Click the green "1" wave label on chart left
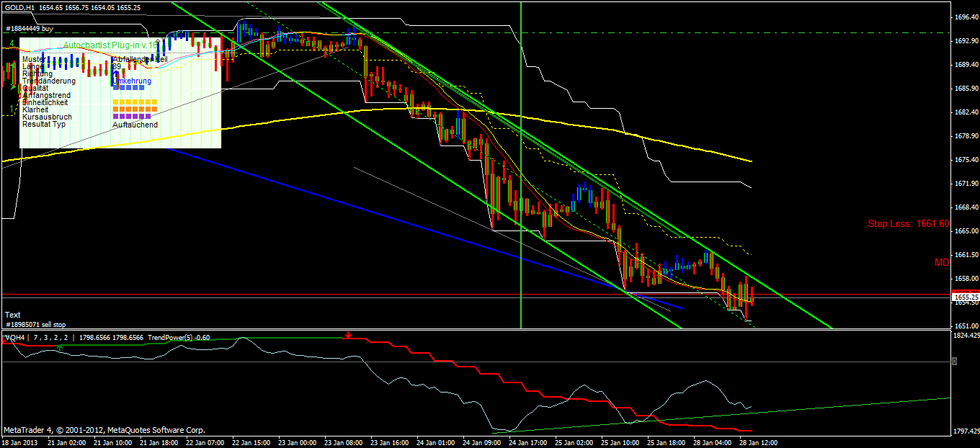Viewport: 980px width, 448px height. (x=11, y=109)
